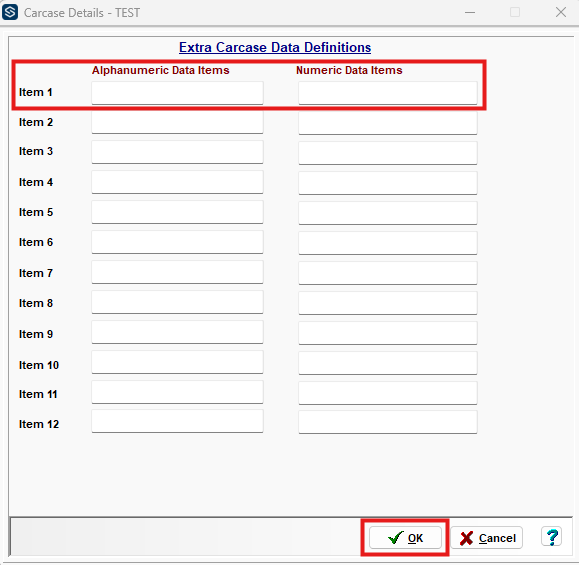Close the Carcase Details window
This screenshot has height=565, width=579.
tap(561, 12)
